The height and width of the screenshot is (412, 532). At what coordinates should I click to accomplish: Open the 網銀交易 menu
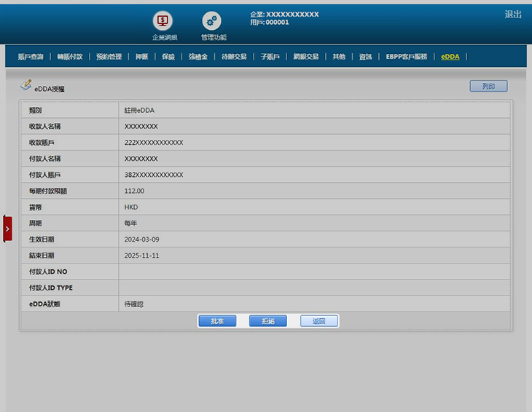(306, 57)
